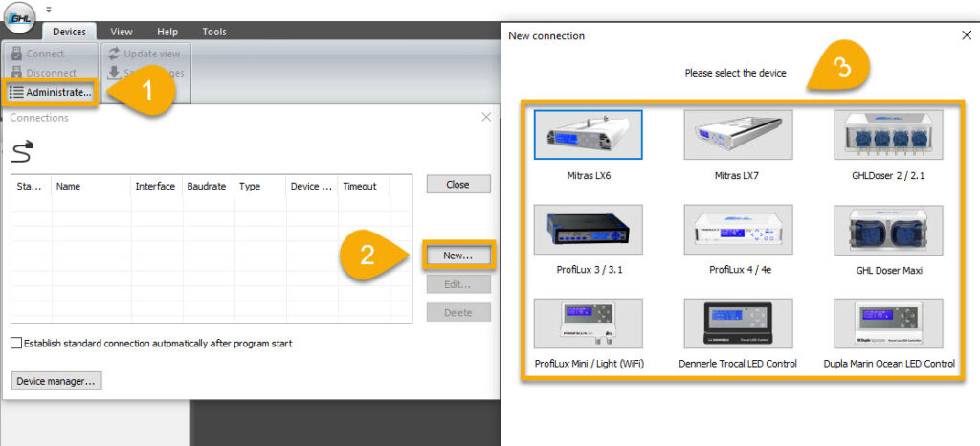Click Update view in the ribbon

pos(145,54)
